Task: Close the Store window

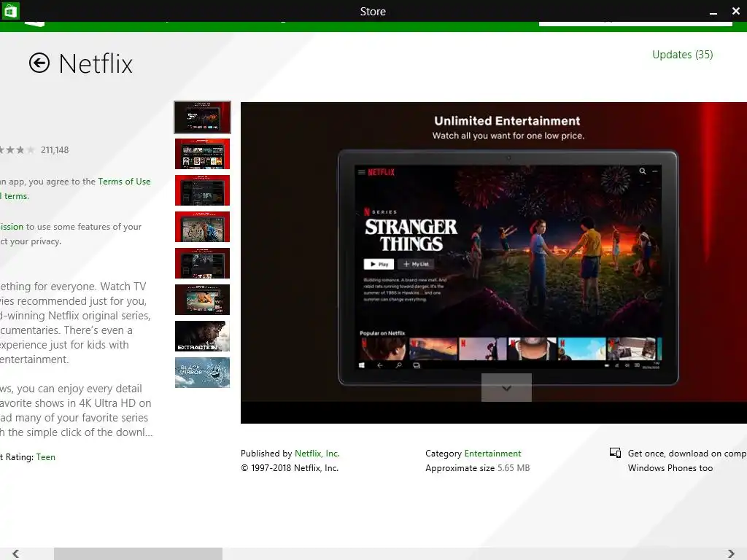Action: tap(736, 10)
